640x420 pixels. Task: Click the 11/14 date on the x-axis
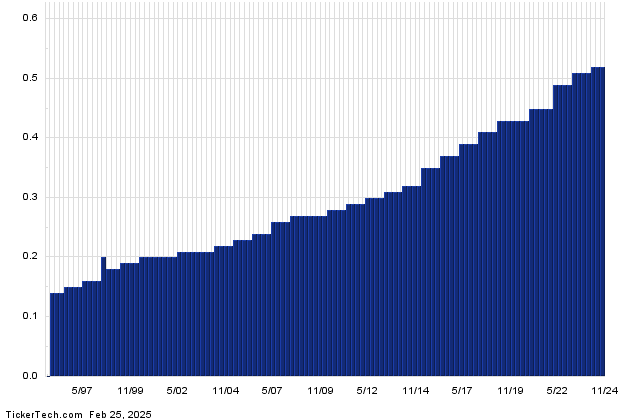(415, 391)
